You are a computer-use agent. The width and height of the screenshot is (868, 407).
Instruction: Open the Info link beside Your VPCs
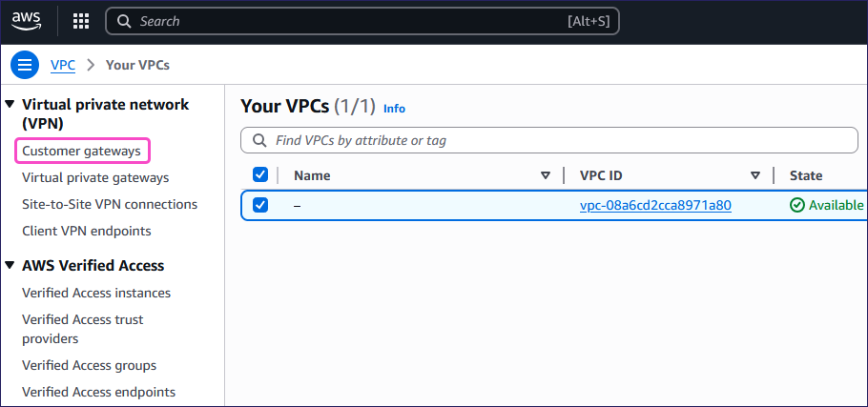point(394,109)
